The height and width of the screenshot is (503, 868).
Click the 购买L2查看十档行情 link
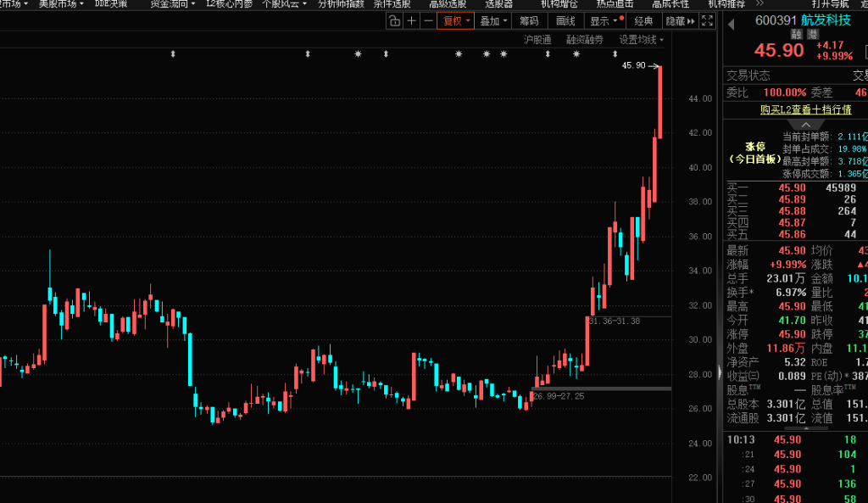click(794, 109)
